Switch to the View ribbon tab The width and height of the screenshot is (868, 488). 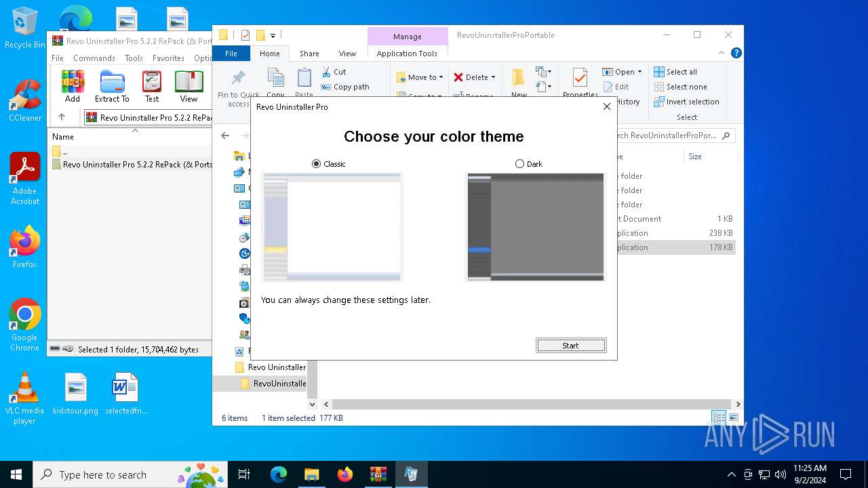coord(347,54)
